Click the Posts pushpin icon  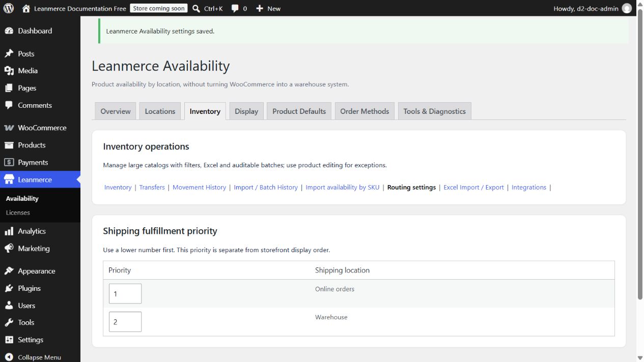click(x=9, y=53)
